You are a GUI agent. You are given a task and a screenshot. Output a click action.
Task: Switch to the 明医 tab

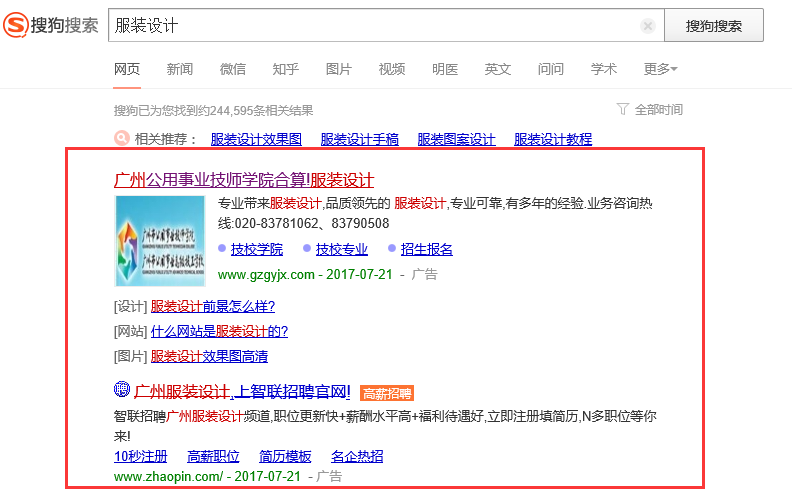pos(445,69)
